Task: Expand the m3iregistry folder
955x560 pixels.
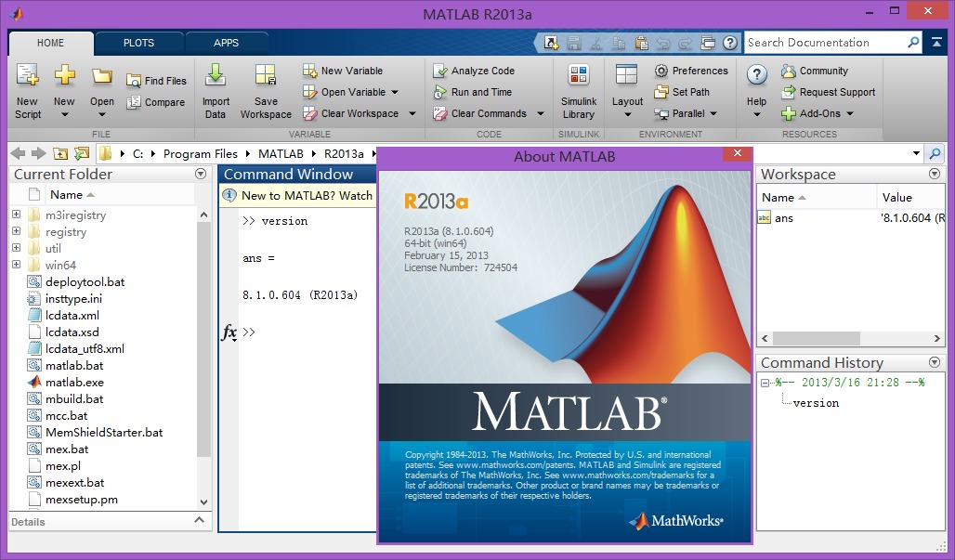Action: (x=16, y=215)
